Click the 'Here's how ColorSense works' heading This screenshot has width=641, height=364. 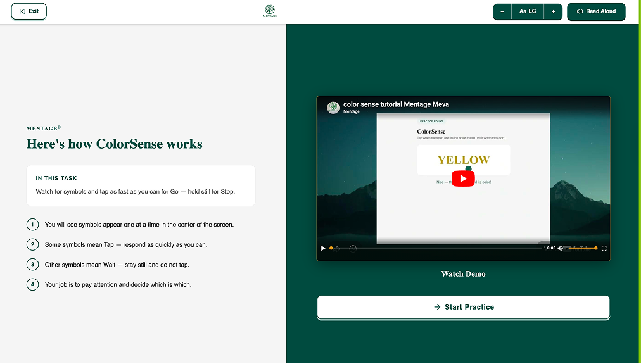115,144
